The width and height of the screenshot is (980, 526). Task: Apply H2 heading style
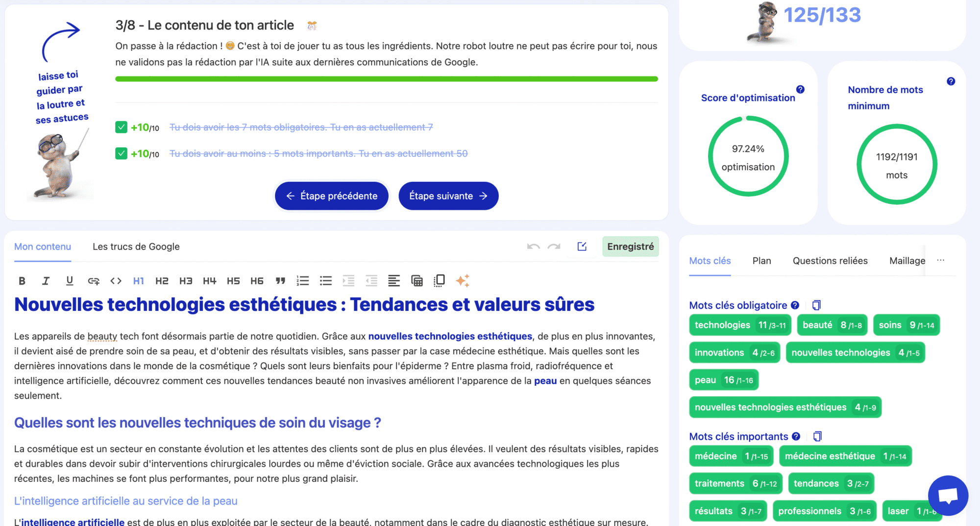point(162,281)
